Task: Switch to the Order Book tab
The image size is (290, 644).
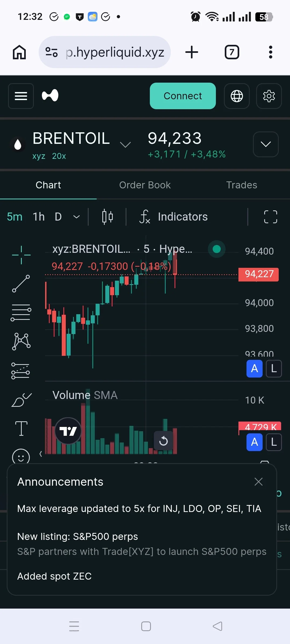Action: 145,185
